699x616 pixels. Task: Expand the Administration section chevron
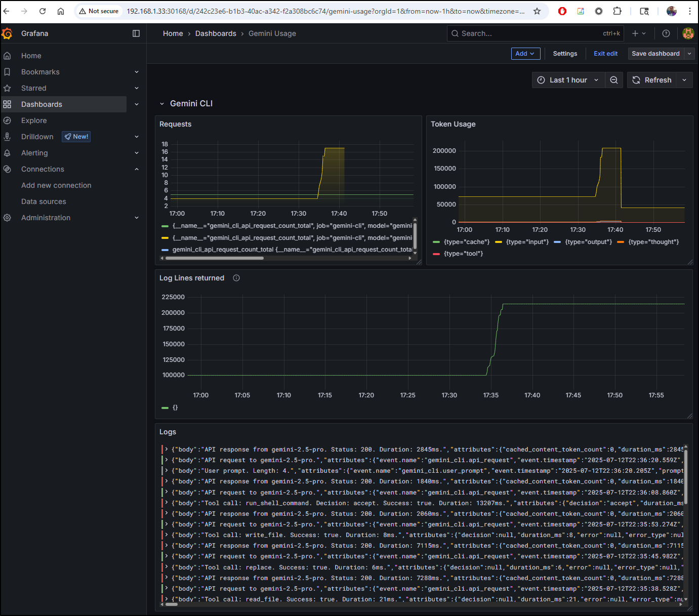click(x=137, y=218)
